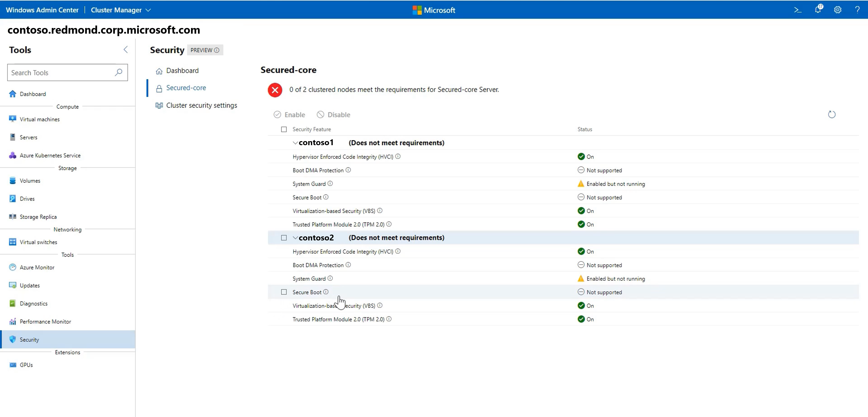The image size is (868, 417).
Task: Click the Storage Replica icon
Action: pyautogui.click(x=12, y=216)
